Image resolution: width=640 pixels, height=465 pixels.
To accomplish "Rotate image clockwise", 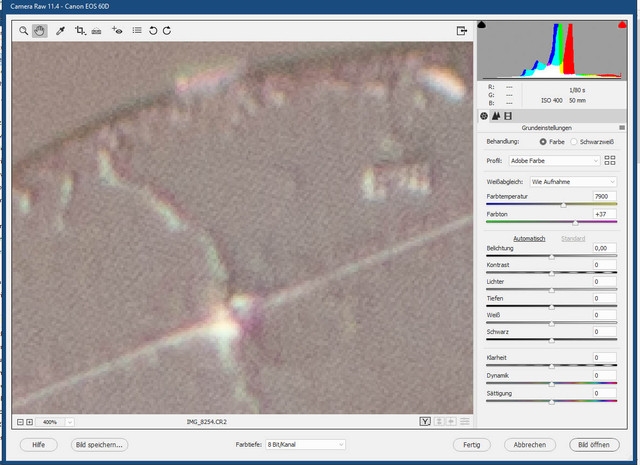I will (167, 31).
